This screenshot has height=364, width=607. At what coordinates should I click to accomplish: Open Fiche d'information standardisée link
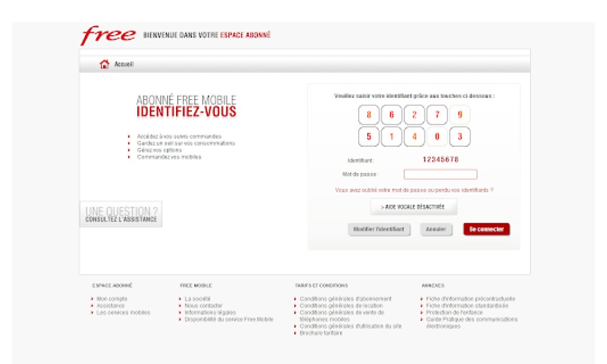[467, 306]
